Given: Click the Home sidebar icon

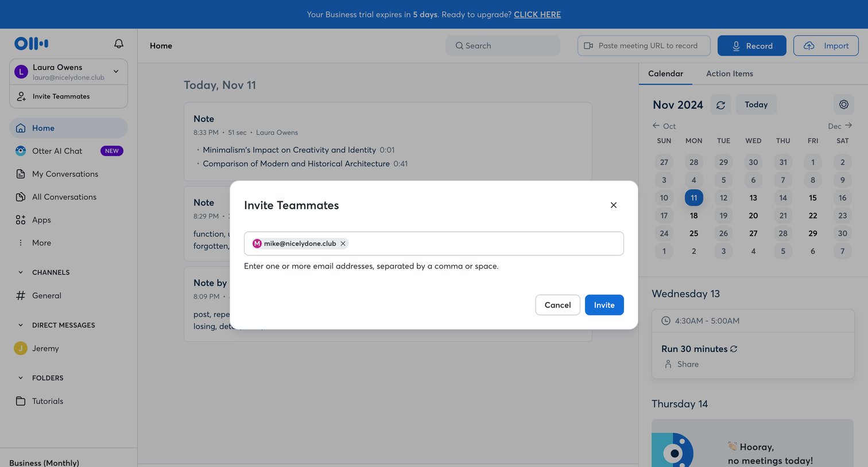Looking at the screenshot, I should [21, 128].
